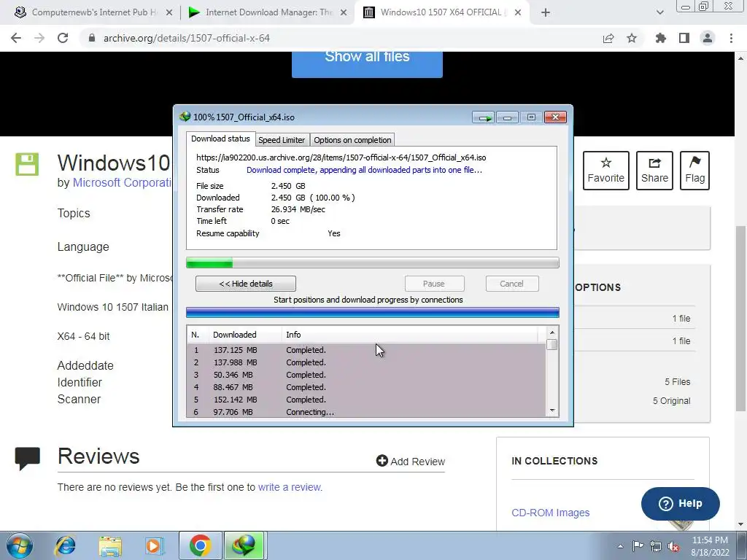Toggle the Chrome side panel icon
The height and width of the screenshot is (560, 747).
pyautogui.click(x=684, y=38)
